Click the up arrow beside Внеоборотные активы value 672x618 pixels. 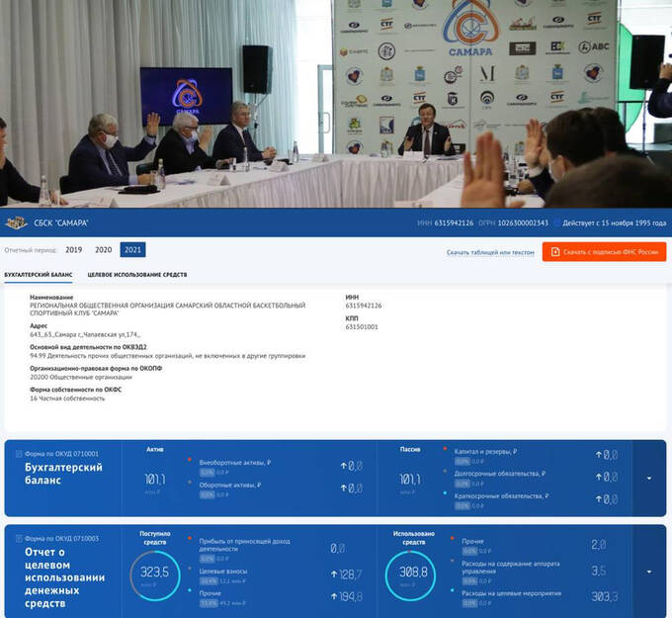point(343,465)
